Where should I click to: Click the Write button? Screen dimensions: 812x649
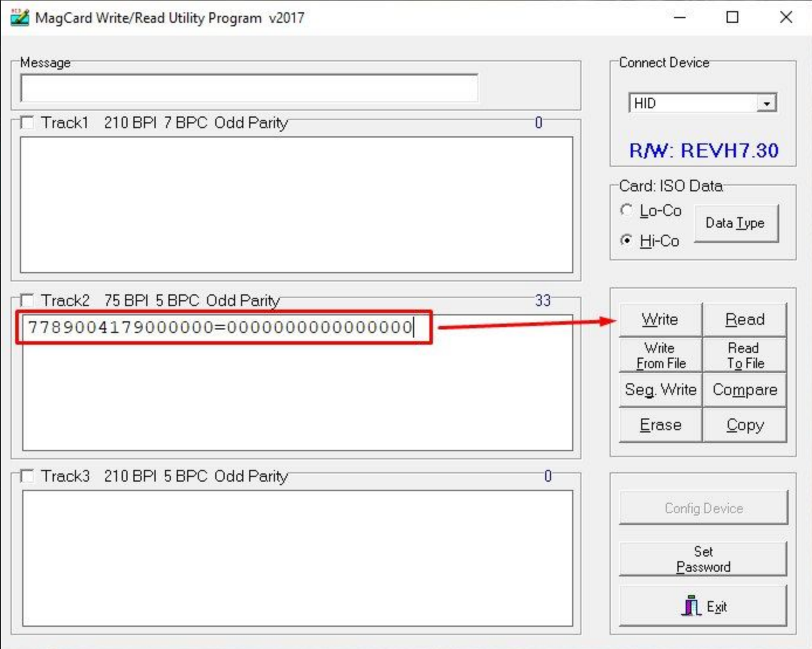pos(660,320)
